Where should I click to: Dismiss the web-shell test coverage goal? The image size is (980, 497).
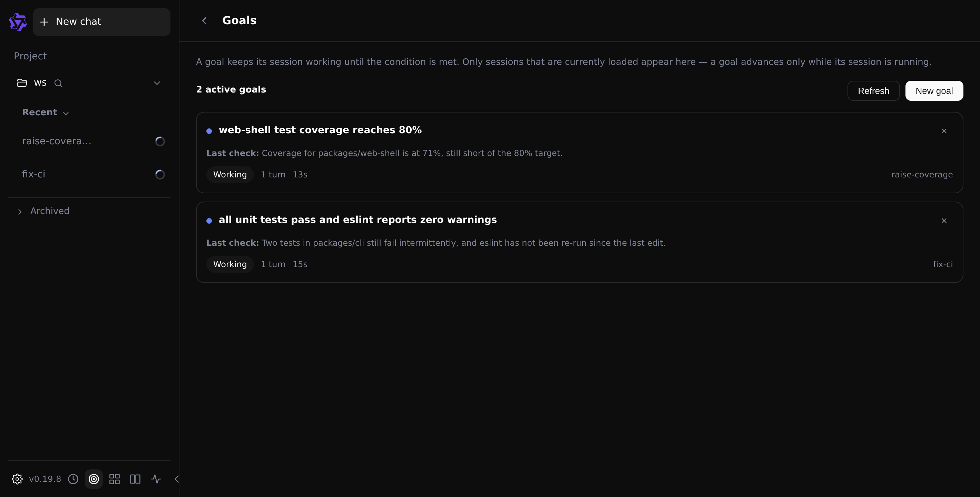point(944,131)
